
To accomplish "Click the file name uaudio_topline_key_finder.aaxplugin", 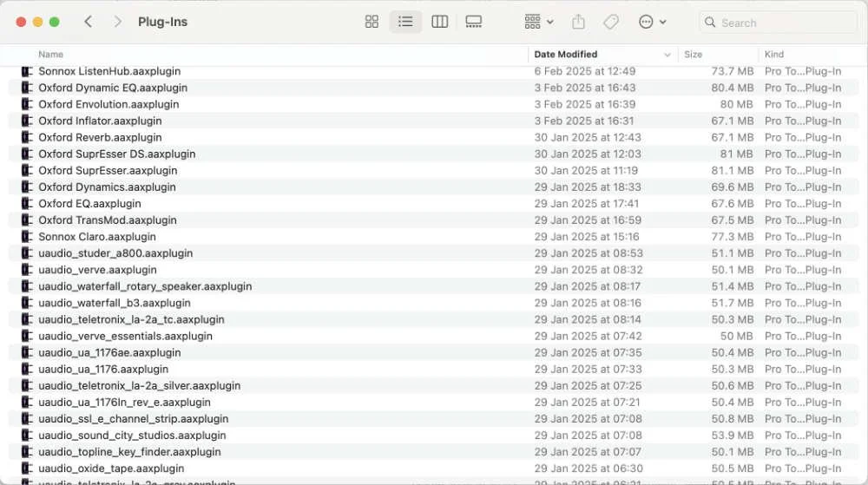I will (129, 452).
